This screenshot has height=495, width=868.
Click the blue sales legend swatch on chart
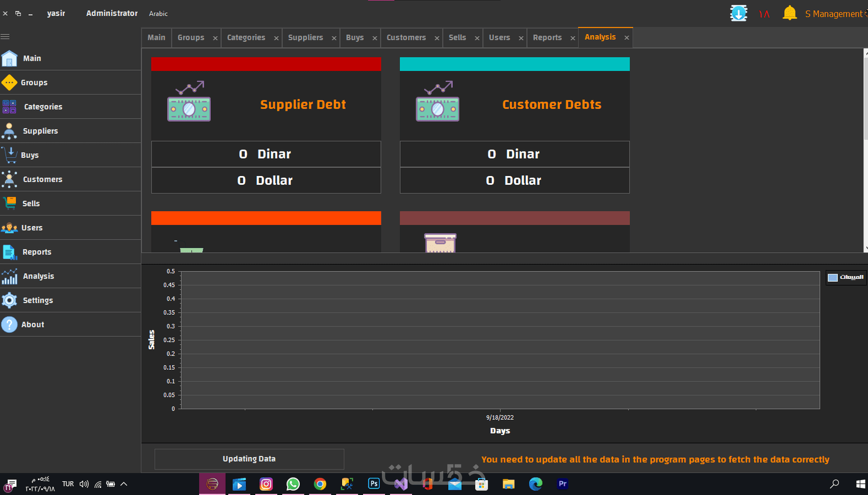click(x=833, y=278)
